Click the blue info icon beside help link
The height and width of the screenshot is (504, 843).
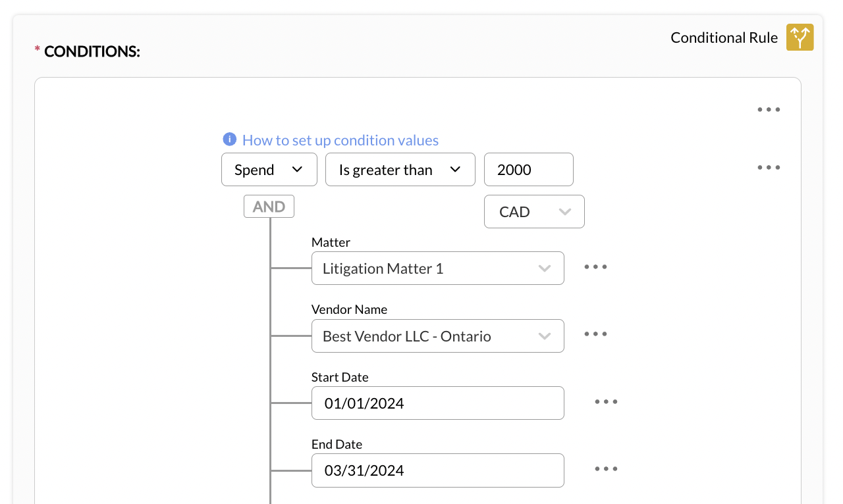point(229,139)
